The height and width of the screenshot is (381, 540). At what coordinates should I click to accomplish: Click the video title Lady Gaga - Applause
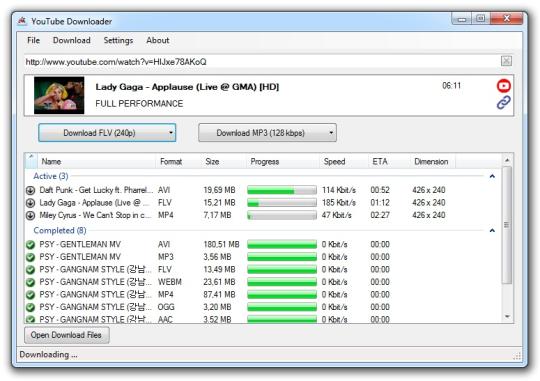(187, 87)
